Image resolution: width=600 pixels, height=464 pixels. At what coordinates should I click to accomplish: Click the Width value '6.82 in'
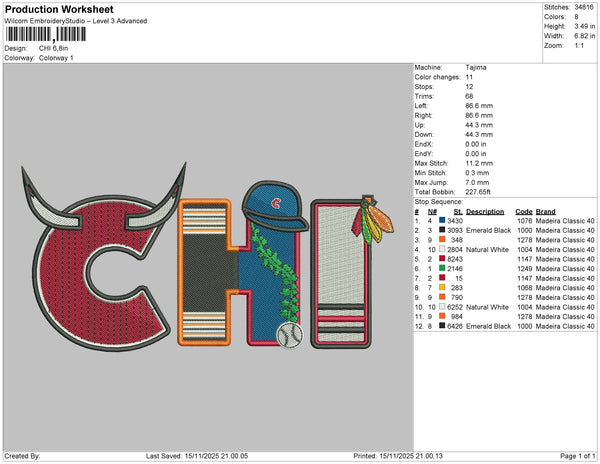(584, 36)
